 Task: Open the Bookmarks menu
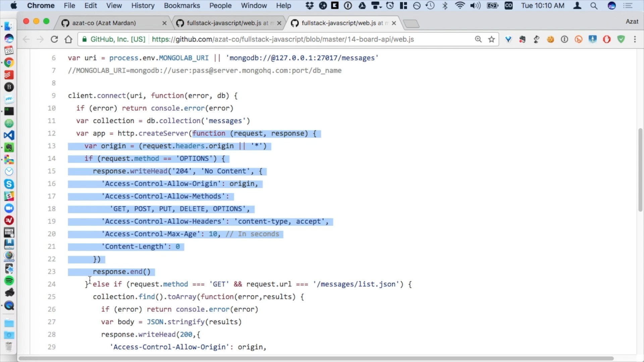pyautogui.click(x=182, y=6)
